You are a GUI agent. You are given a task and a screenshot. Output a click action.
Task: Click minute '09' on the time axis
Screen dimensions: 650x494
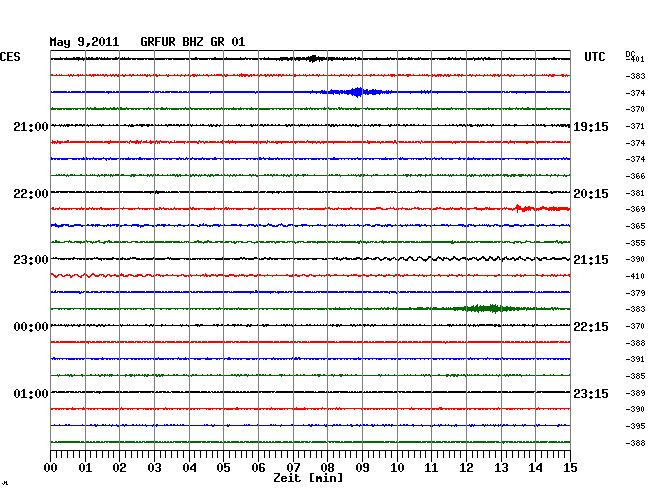(x=362, y=468)
